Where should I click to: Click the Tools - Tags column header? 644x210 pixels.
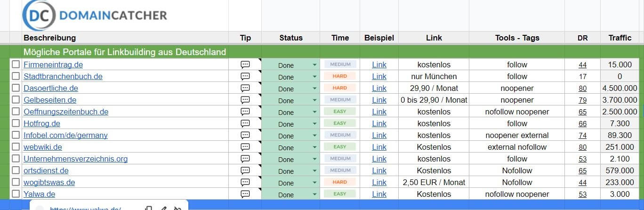[x=517, y=38]
